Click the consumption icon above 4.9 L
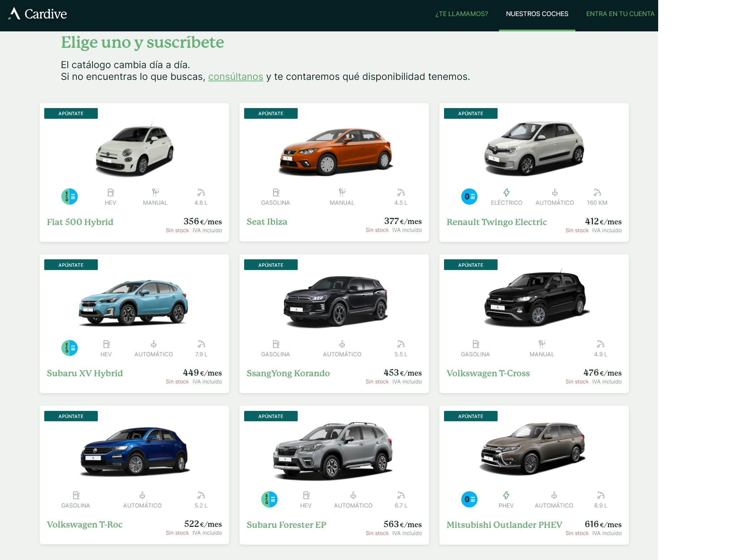This screenshot has height=560, width=731. tap(600, 344)
